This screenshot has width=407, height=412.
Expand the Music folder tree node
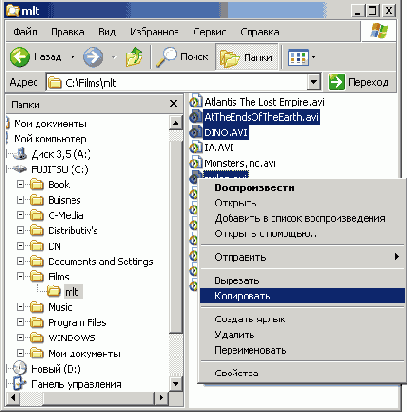click(x=21, y=307)
